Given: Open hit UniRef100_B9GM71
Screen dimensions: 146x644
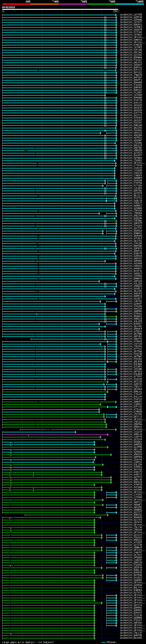Looking at the screenshot, I should [131, 25].
